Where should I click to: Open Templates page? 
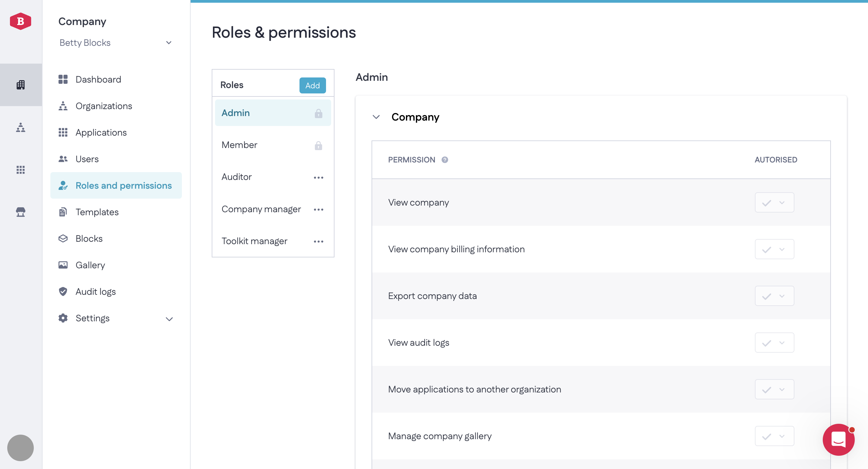tap(116, 212)
